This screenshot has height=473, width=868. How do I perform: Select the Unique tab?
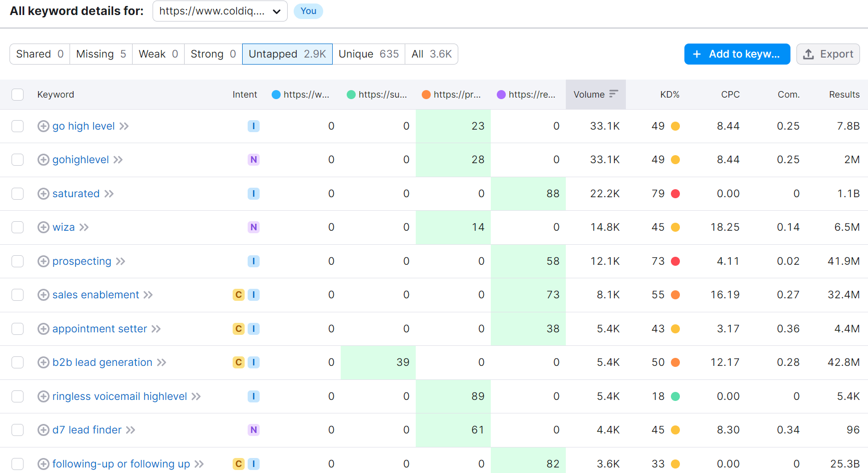[x=369, y=54]
